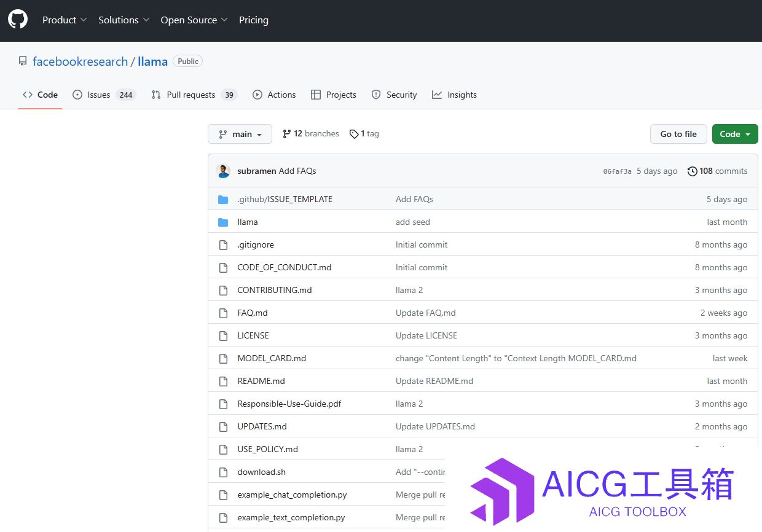Open the example_chat_completion.py file

tap(293, 495)
